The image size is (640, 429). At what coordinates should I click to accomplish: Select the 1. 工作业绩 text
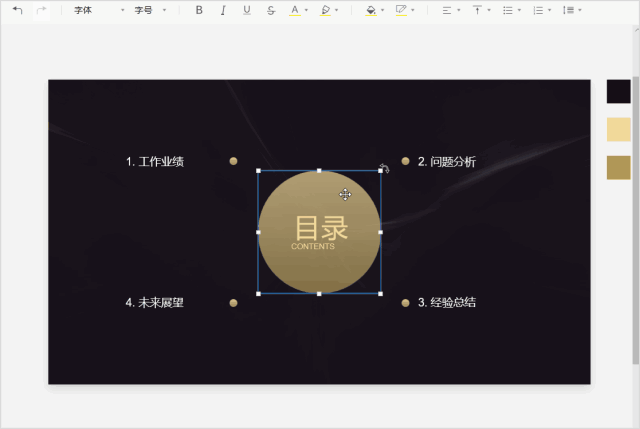coord(155,162)
